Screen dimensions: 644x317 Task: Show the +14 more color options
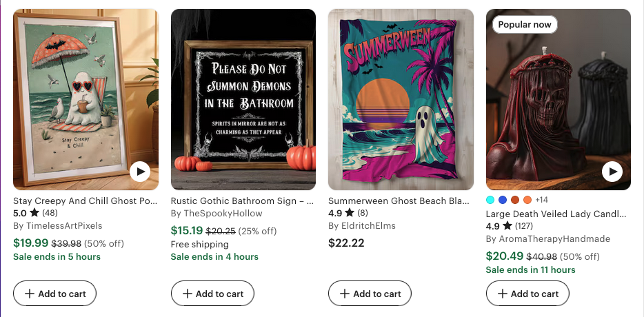click(541, 200)
